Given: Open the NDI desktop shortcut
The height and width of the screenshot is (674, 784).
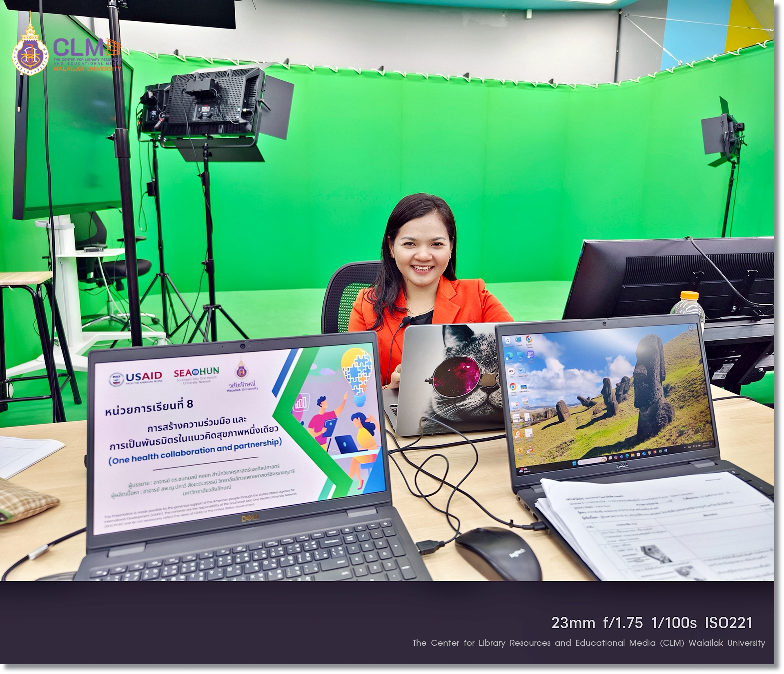Looking at the screenshot, I should [511, 371].
